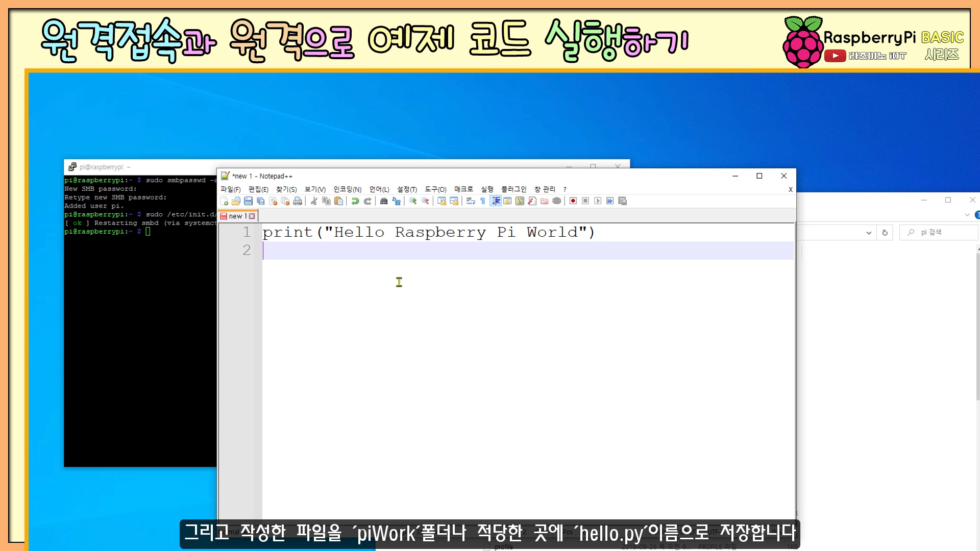Toggle show all characters pilcrow button
Image resolution: width=980 pixels, height=551 pixels.
pos(483,201)
